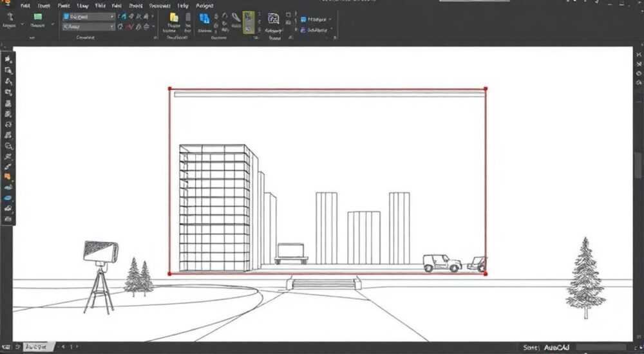This screenshot has height=354, width=644.
Task: Select the magnifier zoom tool in the left toolbar
Action: (x=8, y=146)
